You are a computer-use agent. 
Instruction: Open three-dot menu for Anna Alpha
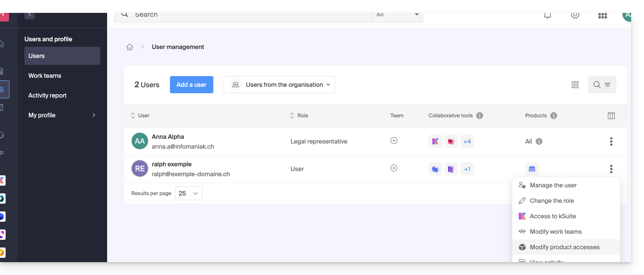click(611, 141)
